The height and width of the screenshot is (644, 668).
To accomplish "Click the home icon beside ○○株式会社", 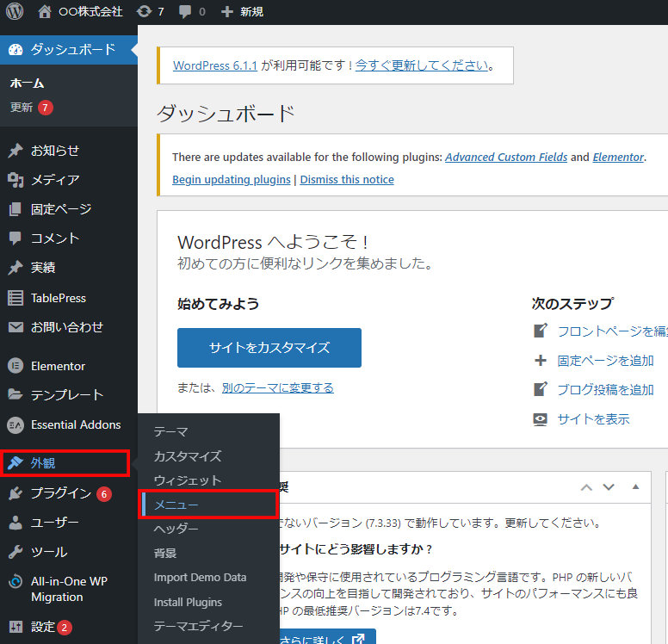I will click(x=45, y=12).
